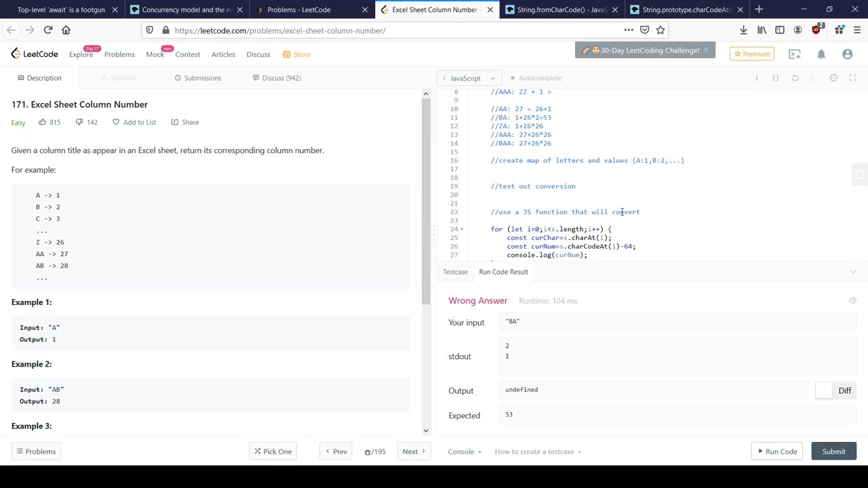Open the notifications bell
This screenshot has width=868, height=488.
point(821,54)
